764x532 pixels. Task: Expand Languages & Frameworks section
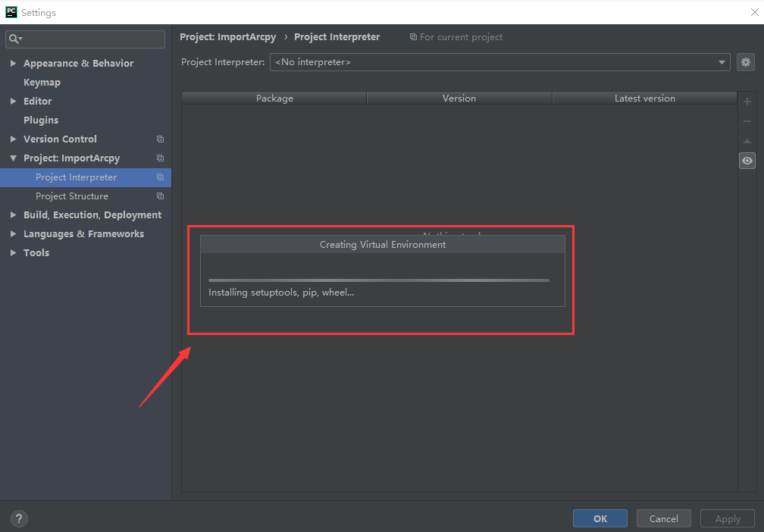[x=13, y=233]
